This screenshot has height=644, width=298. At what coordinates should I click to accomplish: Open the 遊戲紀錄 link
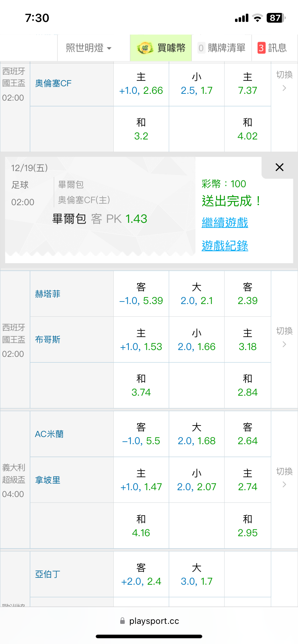coord(225,246)
